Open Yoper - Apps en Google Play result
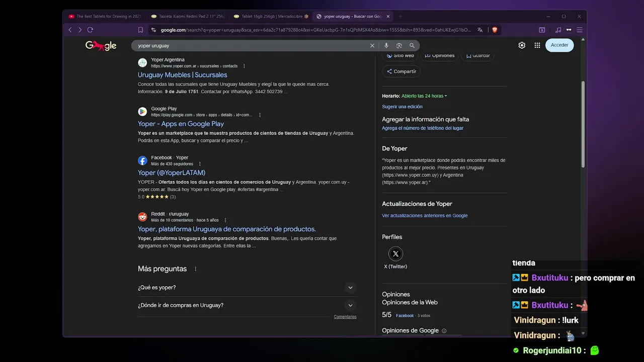The image size is (644, 362). coord(181,124)
